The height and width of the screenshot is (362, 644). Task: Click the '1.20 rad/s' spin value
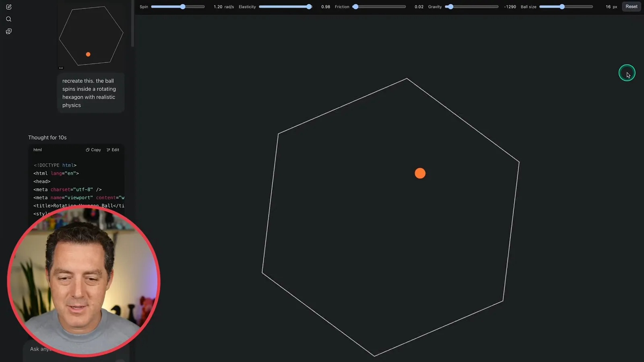click(x=224, y=7)
